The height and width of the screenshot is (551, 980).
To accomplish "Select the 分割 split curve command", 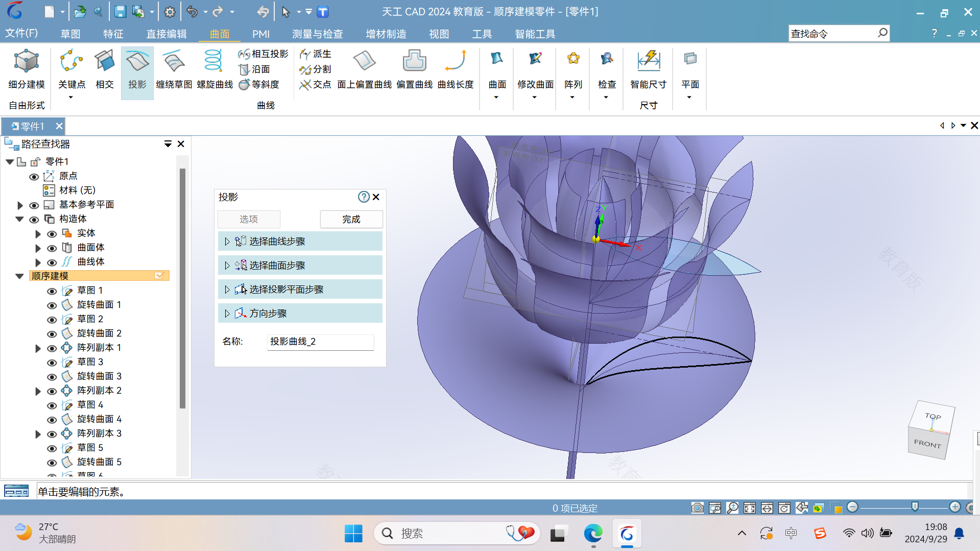I will coord(315,69).
